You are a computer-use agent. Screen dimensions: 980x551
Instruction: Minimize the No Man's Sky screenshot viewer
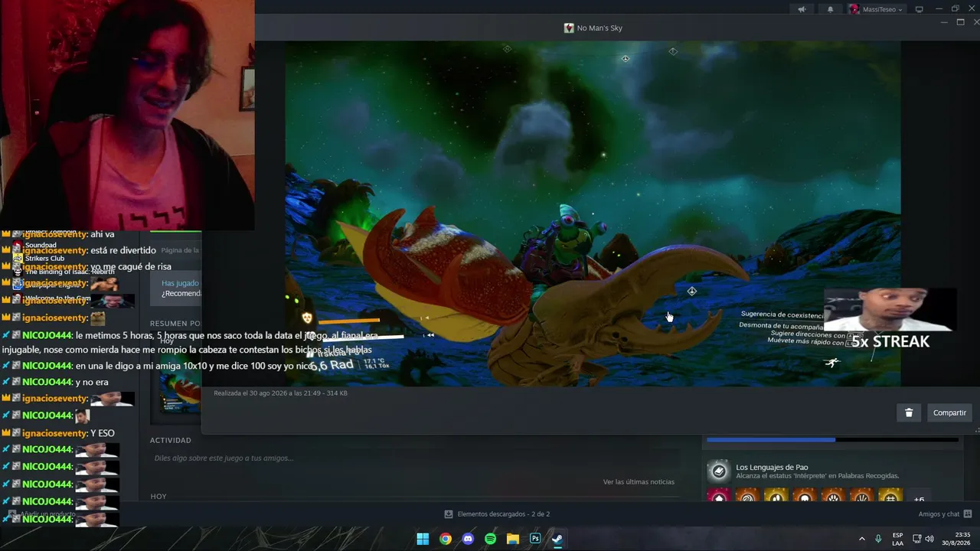[944, 22]
